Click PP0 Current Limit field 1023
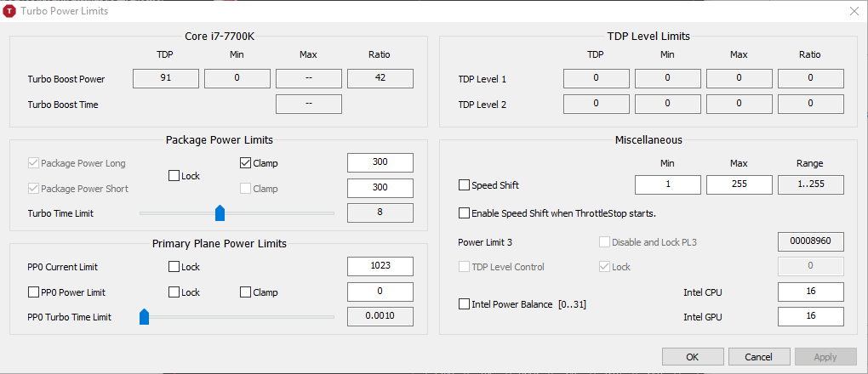868x374 pixels. [380, 266]
